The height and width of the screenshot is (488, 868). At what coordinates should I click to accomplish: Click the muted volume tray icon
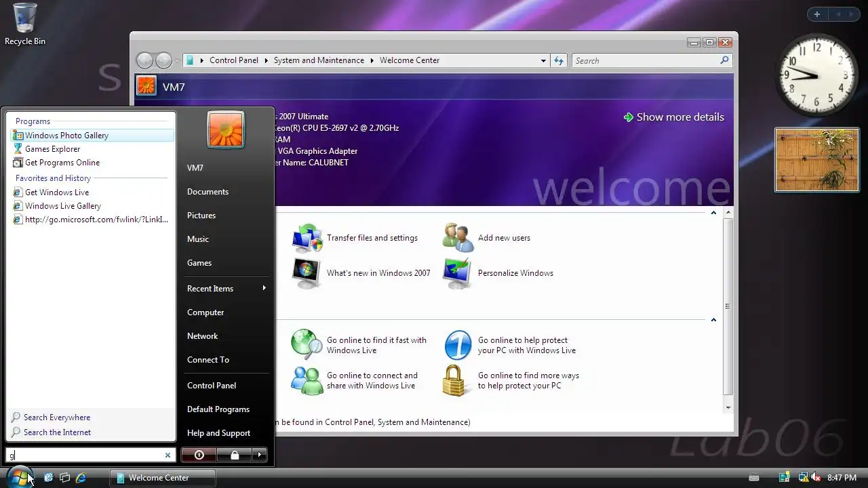pos(816,477)
